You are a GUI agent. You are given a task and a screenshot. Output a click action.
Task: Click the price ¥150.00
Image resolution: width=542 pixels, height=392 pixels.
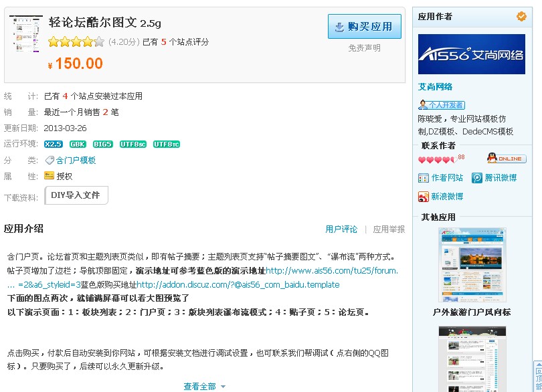coord(76,64)
